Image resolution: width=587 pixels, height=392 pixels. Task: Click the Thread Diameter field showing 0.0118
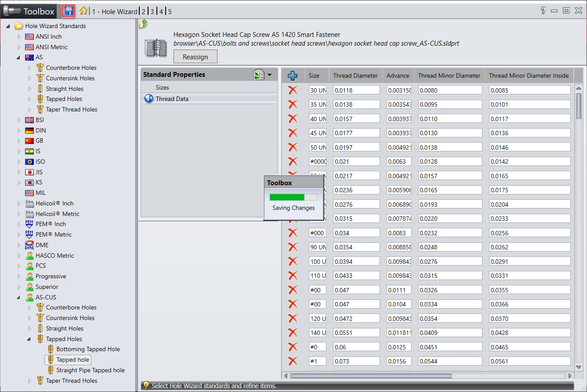tap(356, 90)
